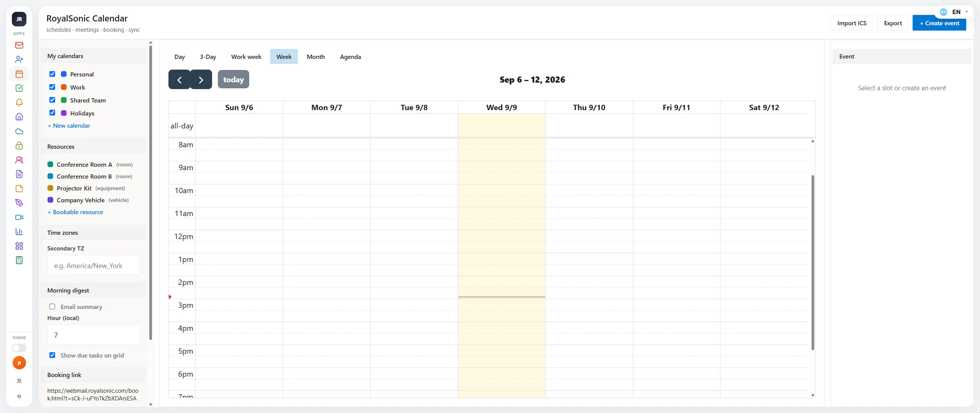The height and width of the screenshot is (413, 980).
Task: Open the sticky note icon in sidebar
Action: [19, 189]
